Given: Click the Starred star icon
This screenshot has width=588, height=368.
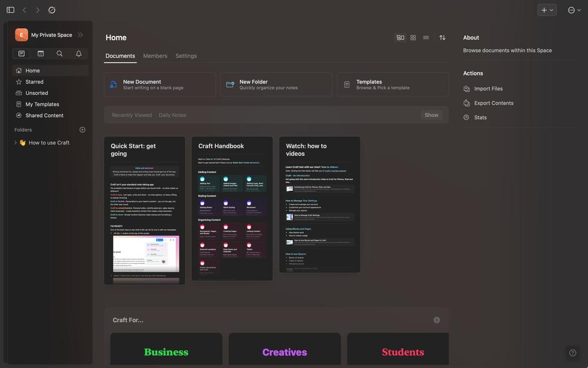Looking at the screenshot, I should [x=19, y=82].
